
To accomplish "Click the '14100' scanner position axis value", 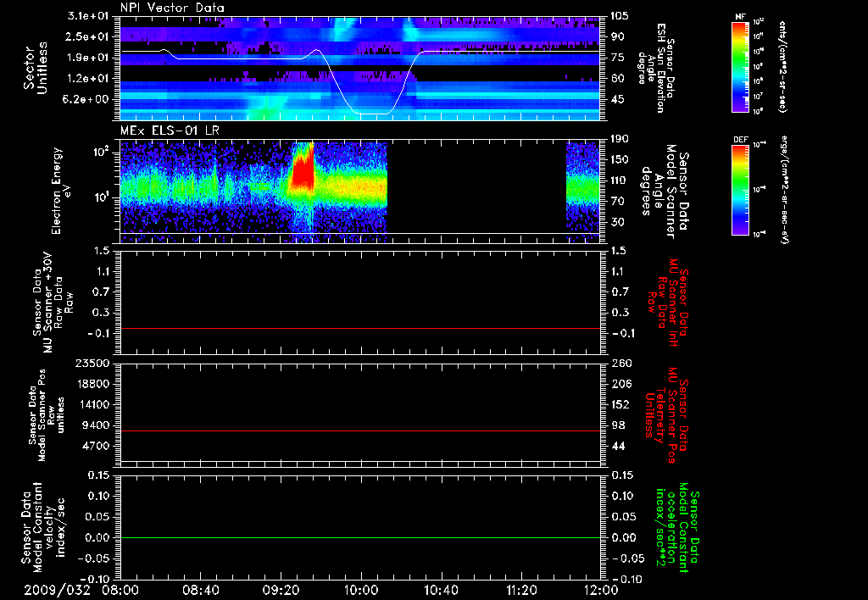I will (x=92, y=404).
